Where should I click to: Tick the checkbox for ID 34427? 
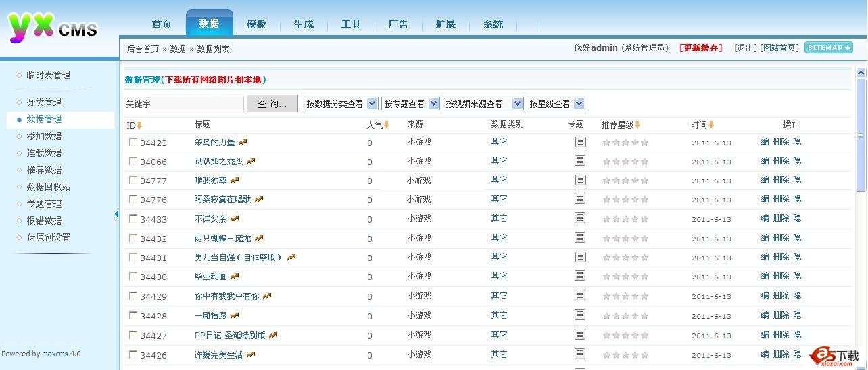click(133, 335)
